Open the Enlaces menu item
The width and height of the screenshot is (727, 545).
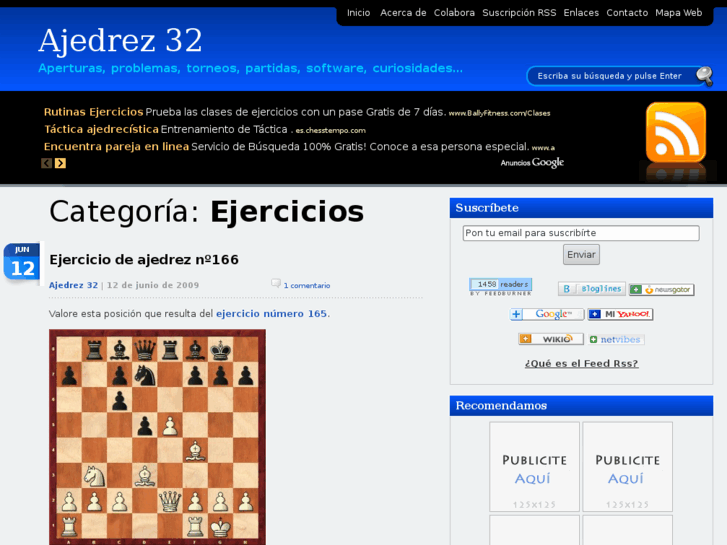[x=581, y=13]
